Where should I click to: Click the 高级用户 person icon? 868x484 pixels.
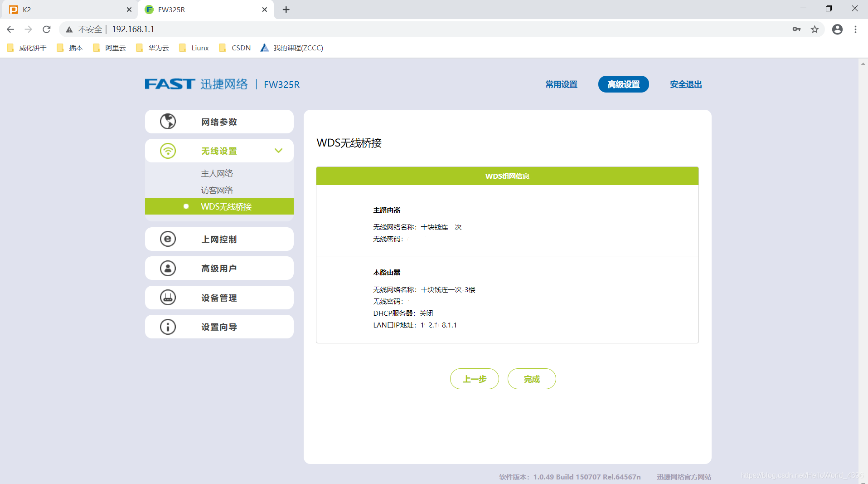168,268
